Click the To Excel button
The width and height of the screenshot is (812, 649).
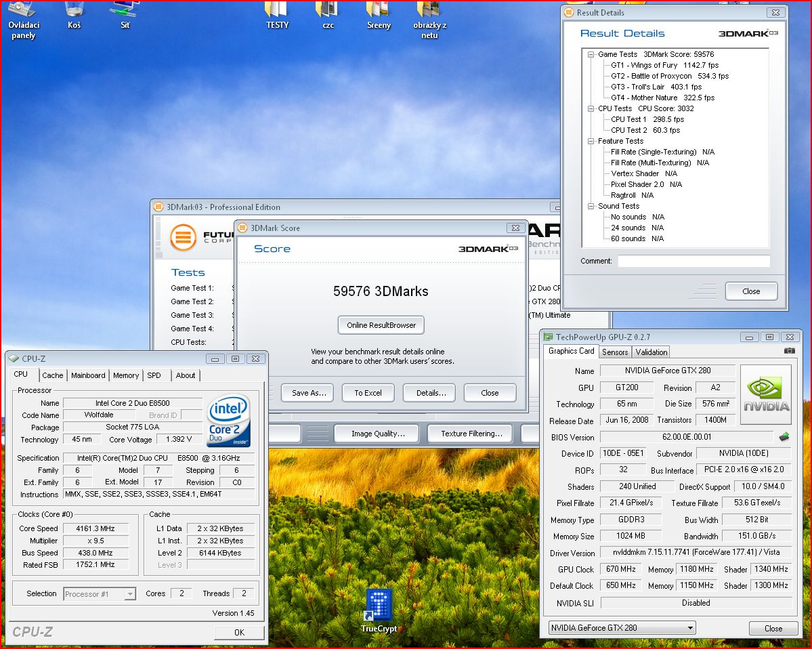coord(368,393)
